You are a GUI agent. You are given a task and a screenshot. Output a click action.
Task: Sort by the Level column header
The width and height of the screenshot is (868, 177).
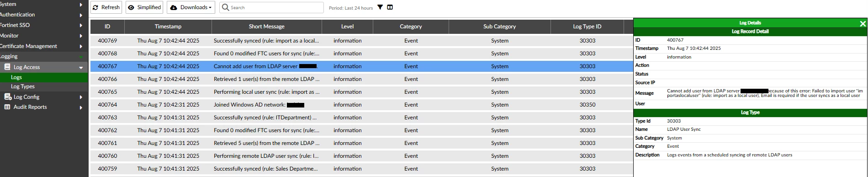point(348,27)
